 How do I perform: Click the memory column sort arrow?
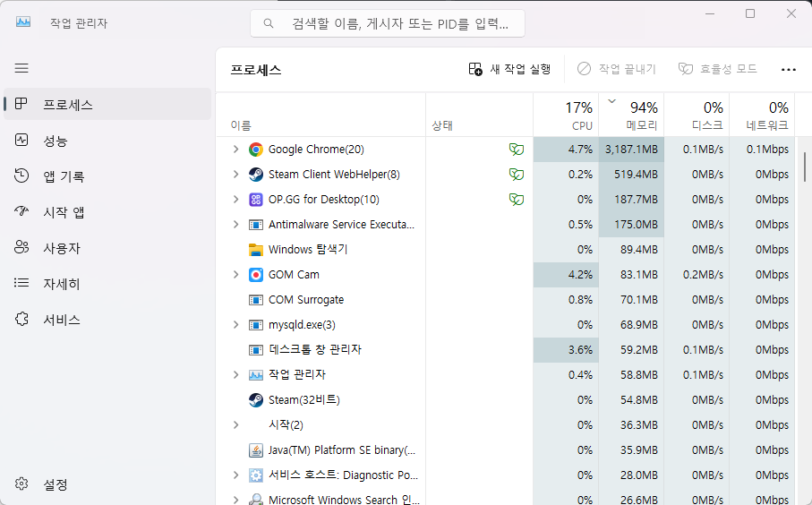tap(611, 101)
